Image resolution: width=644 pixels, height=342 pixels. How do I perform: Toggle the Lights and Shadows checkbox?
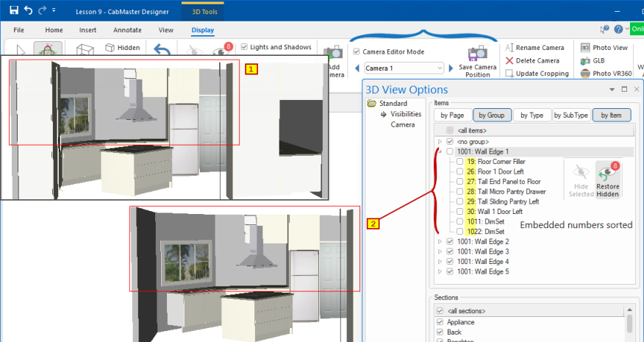[x=245, y=47]
